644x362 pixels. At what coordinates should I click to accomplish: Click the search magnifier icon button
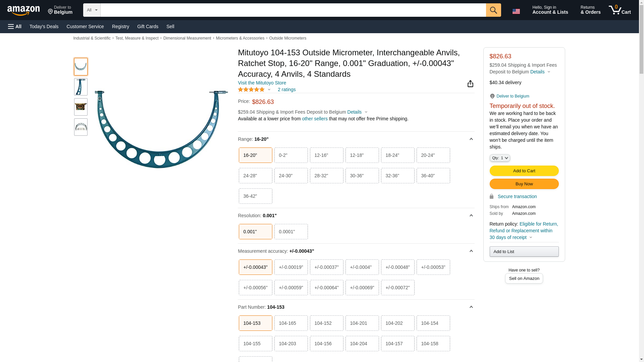tap(493, 10)
